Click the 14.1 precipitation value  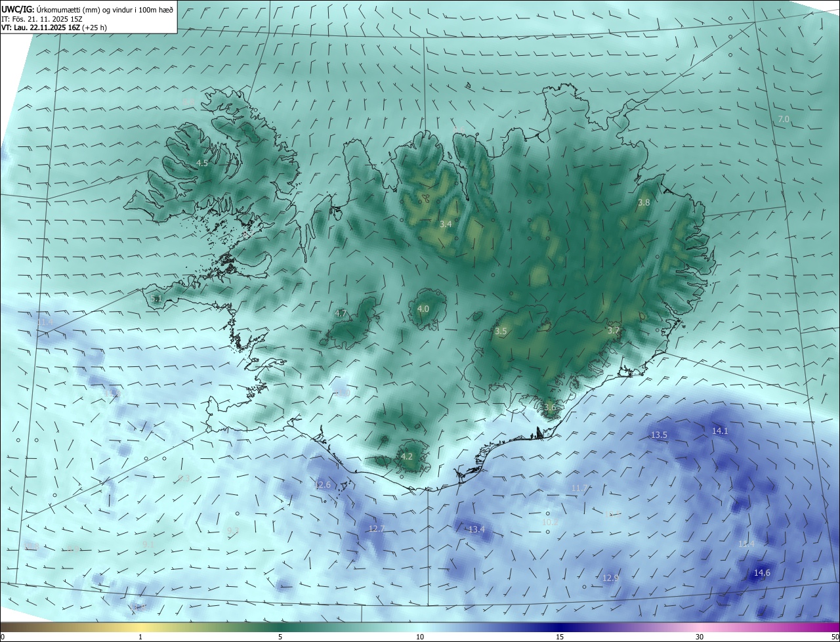point(720,431)
